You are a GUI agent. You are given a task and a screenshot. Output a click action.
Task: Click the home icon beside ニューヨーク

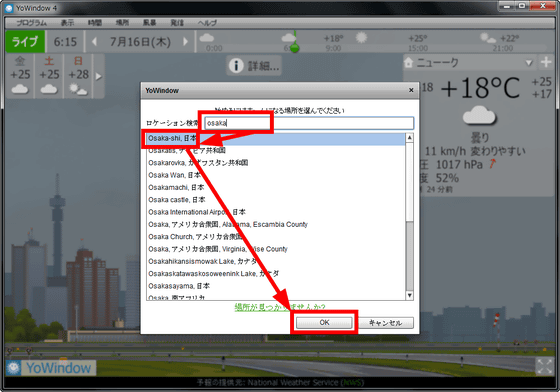[x=408, y=63]
